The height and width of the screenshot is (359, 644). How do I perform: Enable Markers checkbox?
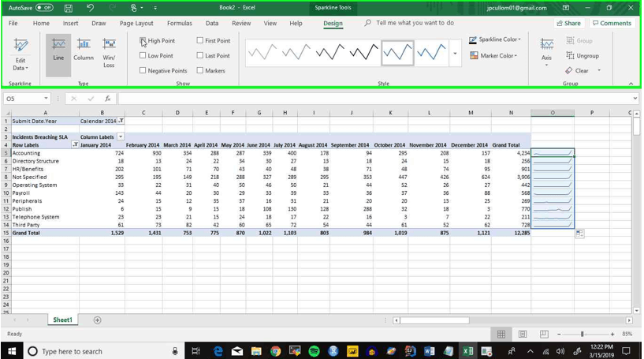[200, 71]
